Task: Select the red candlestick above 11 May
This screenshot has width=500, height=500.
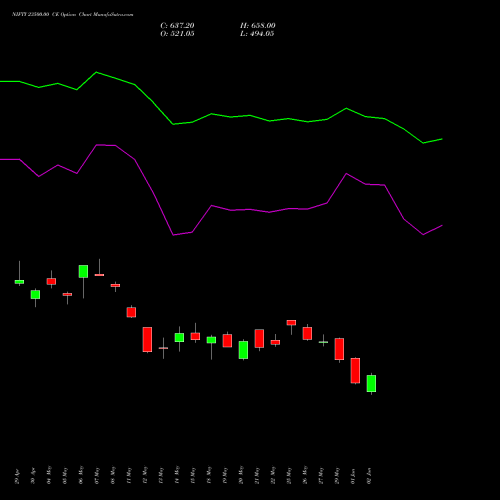Action: tap(131, 312)
